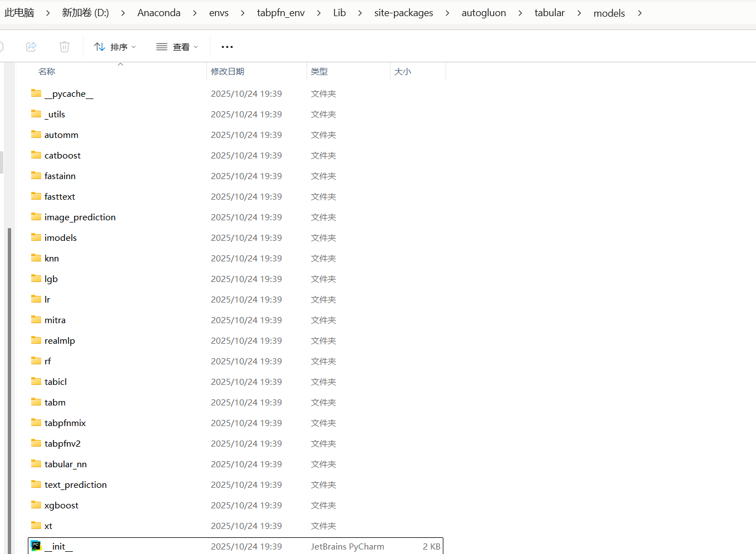Image resolution: width=756 pixels, height=554 pixels.
Task: Select the tabpfnmix folder icon
Action: click(36, 422)
